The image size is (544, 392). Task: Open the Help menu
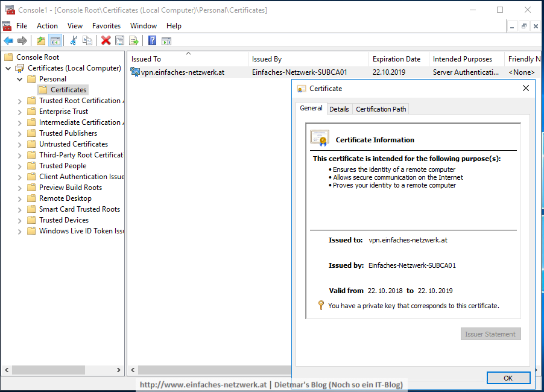[174, 26]
